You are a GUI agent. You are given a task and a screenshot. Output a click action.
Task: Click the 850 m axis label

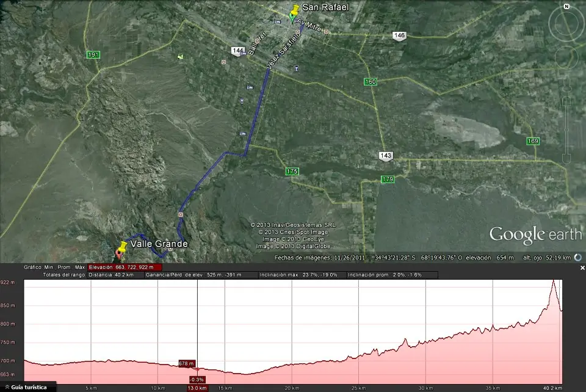click(x=7, y=305)
